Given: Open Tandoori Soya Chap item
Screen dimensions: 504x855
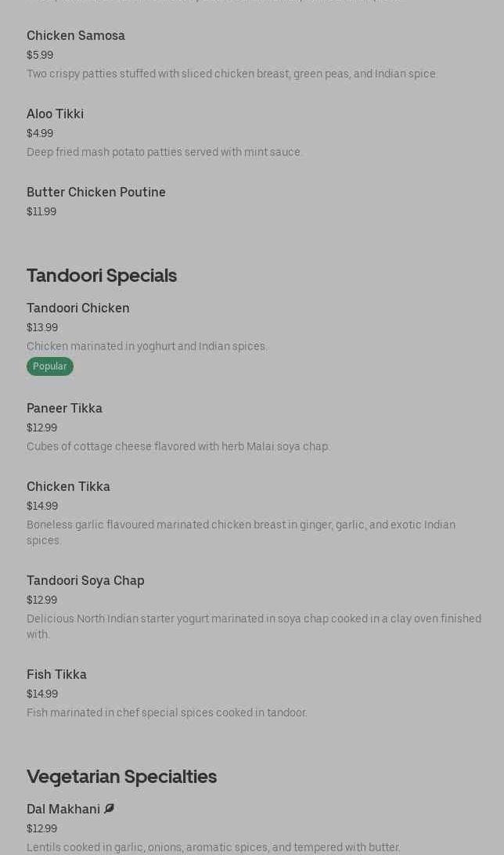Looking at the screenshot, I should pyautogui.click(x=85, y=580).
